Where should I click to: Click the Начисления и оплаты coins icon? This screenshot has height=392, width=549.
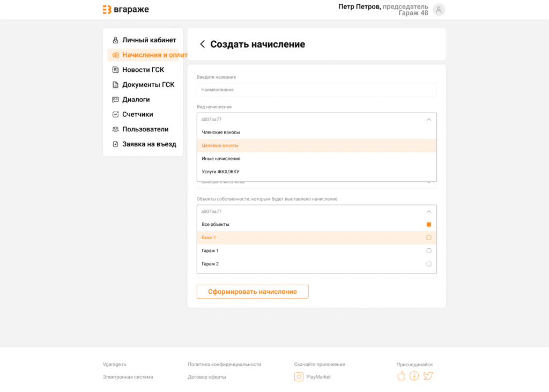[115, 55]
